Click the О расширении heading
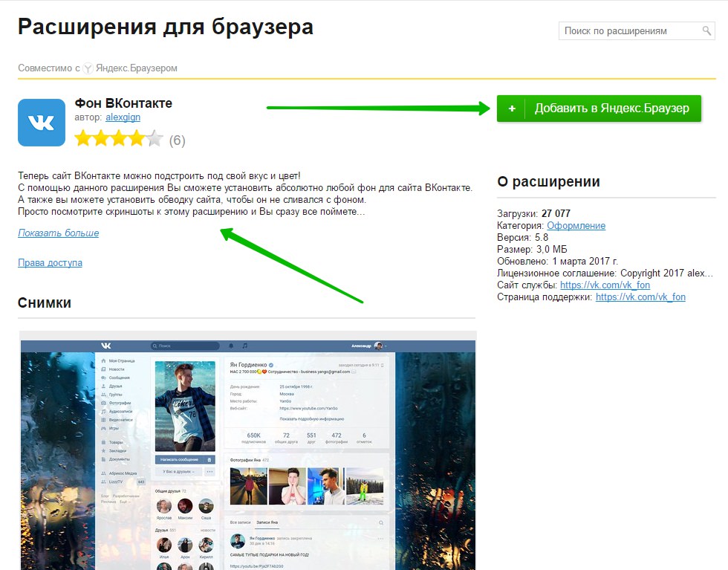 (548, 181)
